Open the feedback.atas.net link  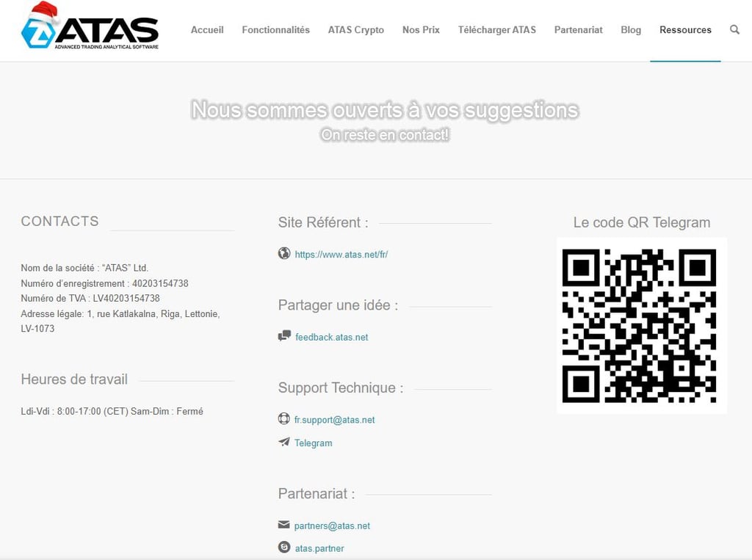[330, 337]
